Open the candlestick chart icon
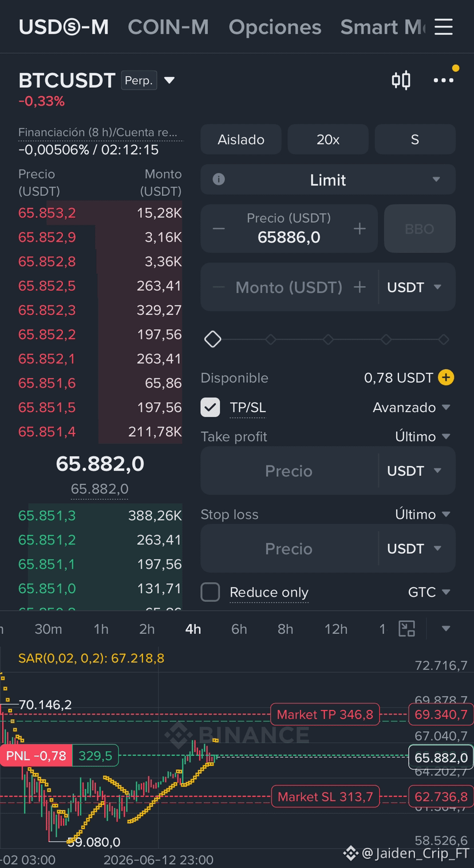 pyautogui.click(x=401, y=80)
